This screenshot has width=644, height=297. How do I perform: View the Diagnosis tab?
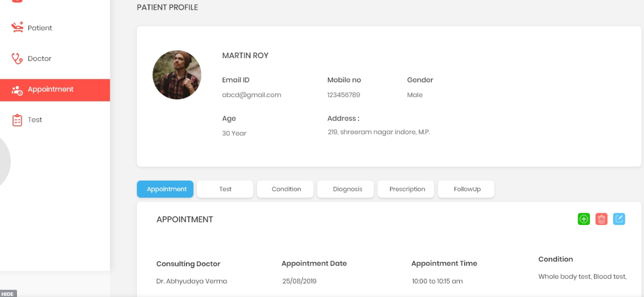[x=345, y=189]
